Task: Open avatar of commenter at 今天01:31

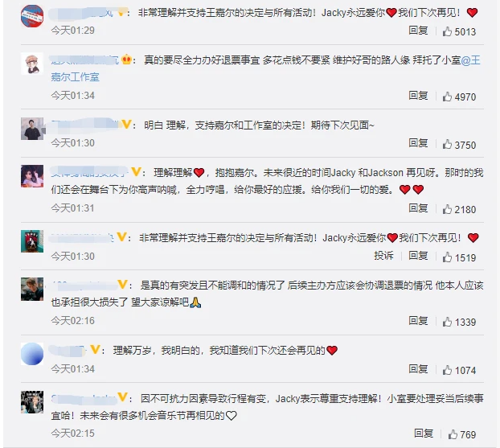Action: pos(32,176)
